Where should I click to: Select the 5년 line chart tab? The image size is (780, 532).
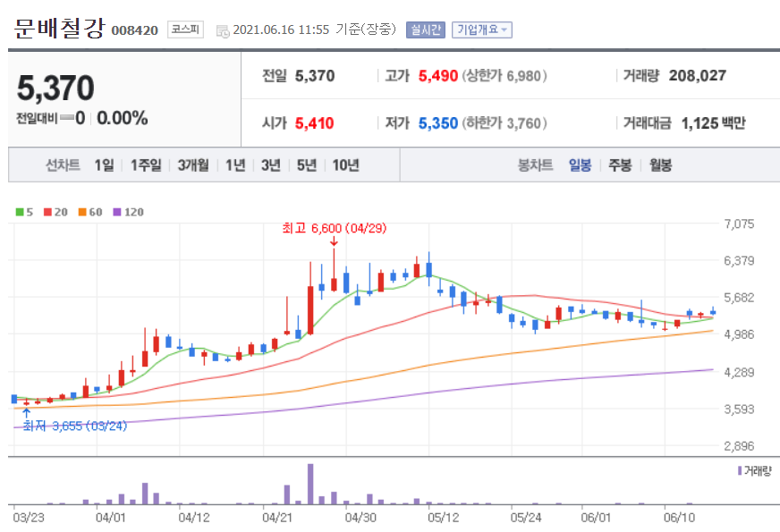pyautogui.click(x=307, y=165)
